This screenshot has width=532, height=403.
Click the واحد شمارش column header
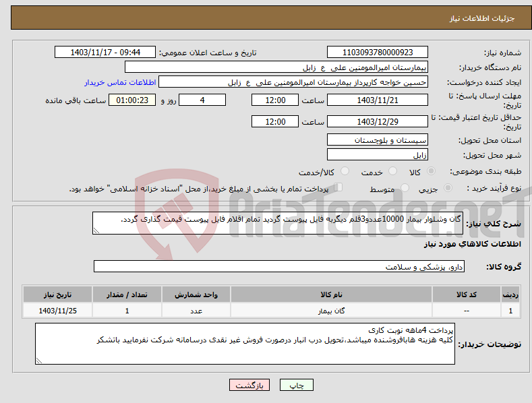pyautogui.click(x=196, y=294)
